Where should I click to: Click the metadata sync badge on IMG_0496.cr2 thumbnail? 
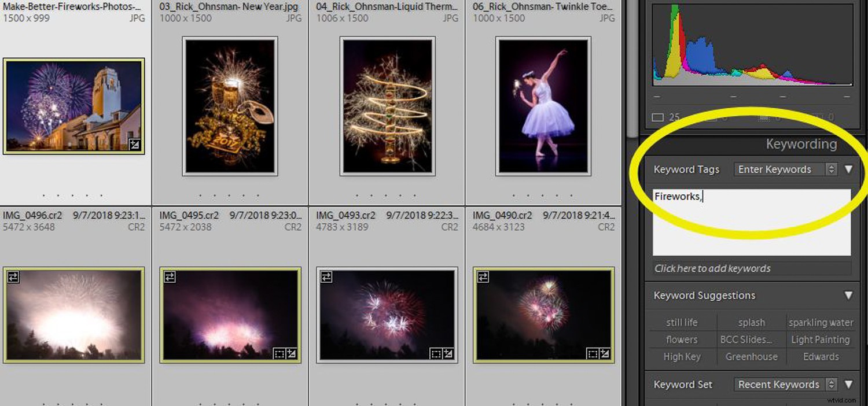pos(13,277)
